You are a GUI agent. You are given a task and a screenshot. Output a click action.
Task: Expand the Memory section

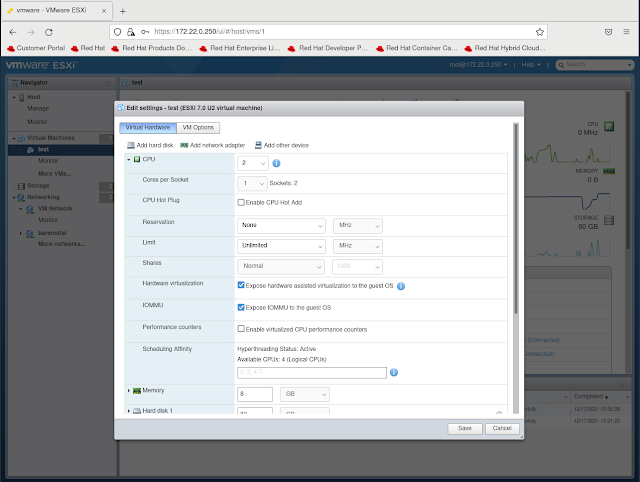point(129,391)
